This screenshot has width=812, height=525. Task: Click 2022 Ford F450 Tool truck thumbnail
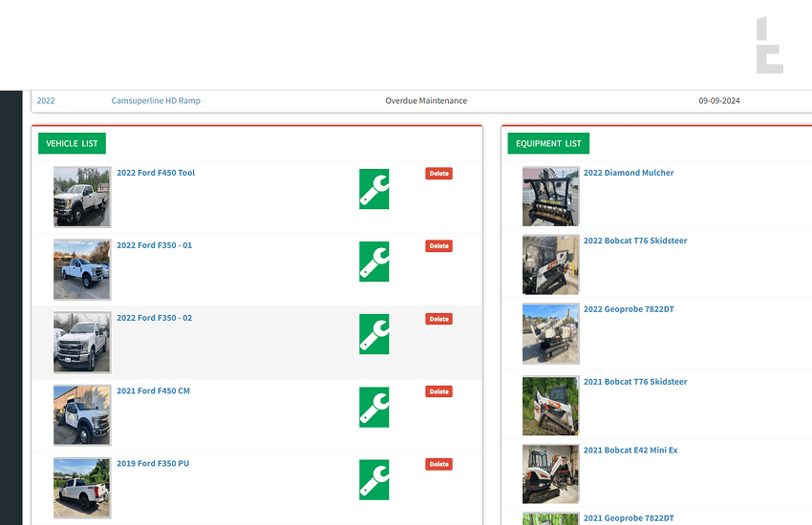pyautogui.click(x=81, y=197)
